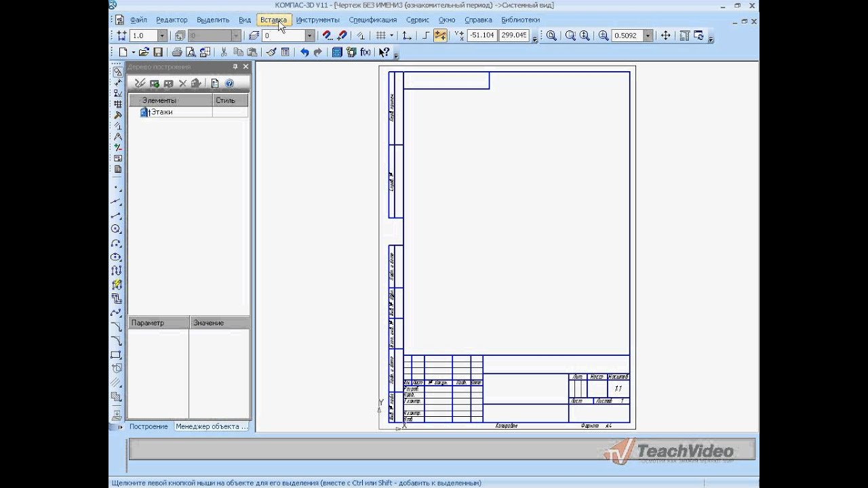The height and width of the screenshot is (488, 868).
Task: Toggle the Grid display button
Action: pos(381,35)
